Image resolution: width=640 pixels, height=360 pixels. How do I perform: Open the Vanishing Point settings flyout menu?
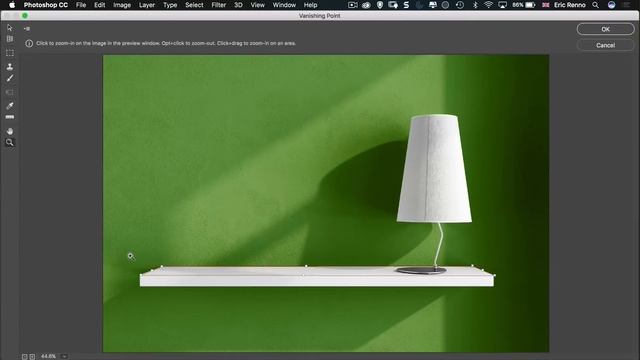pyautogui.click(x=27, y=29)
